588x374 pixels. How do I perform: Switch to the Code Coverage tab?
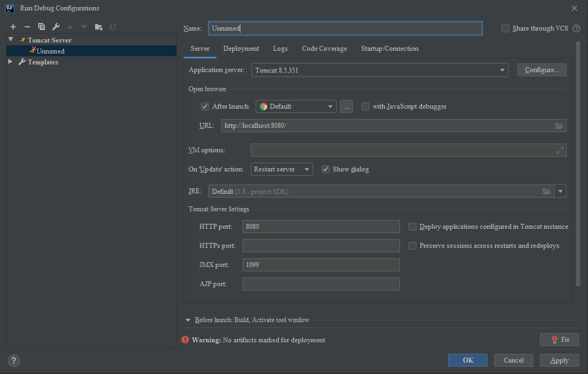[x=325, y=49]
